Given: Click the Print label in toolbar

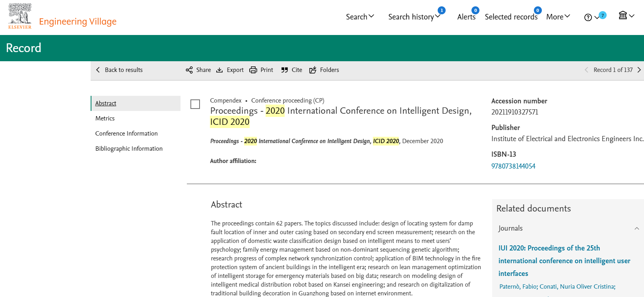Looking at the screenshot, I should pos(267,70).
